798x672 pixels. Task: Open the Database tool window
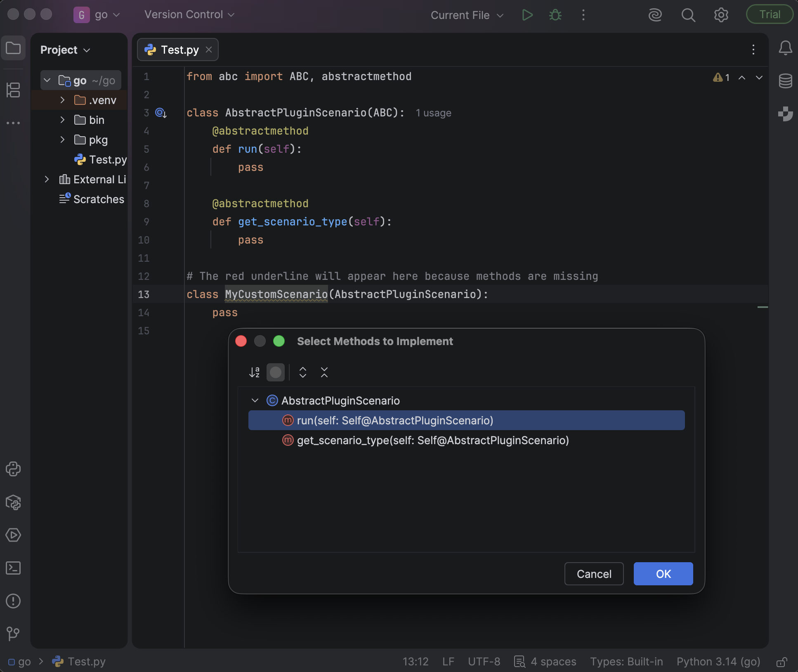click(785, 81)
